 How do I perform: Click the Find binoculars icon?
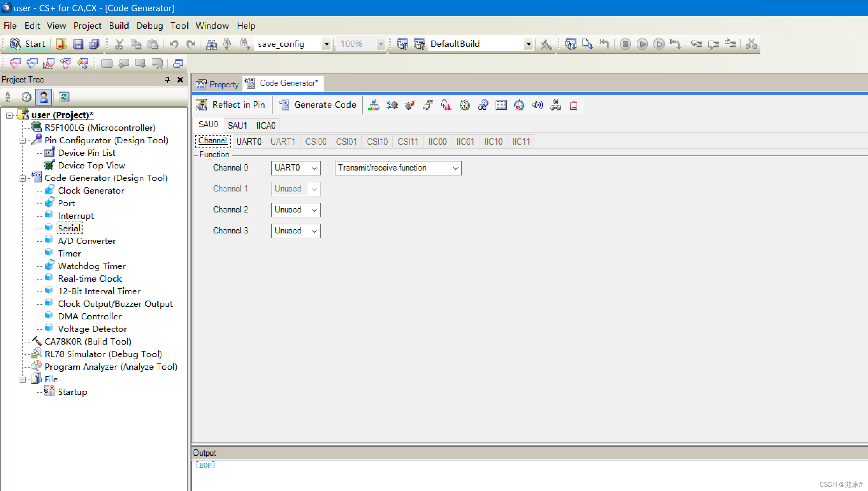[x=211, y=44]
